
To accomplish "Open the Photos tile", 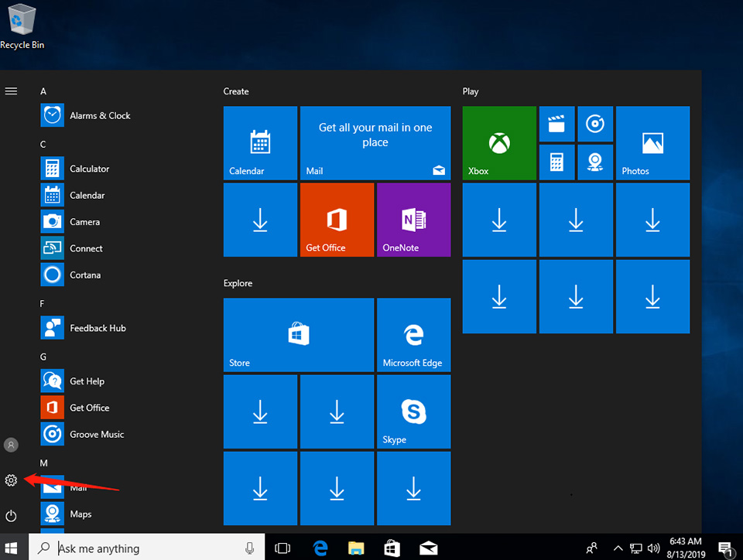I will click(x=653, y=143).
